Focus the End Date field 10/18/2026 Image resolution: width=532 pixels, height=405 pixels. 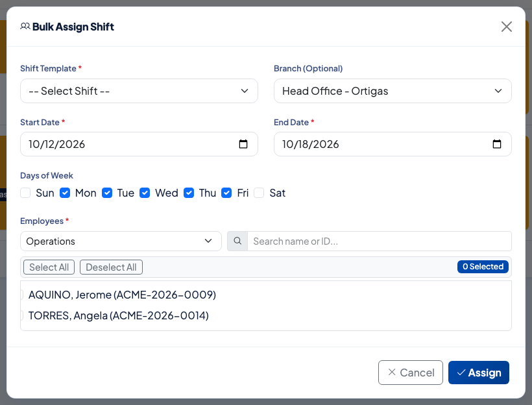(x=393, y=144)
